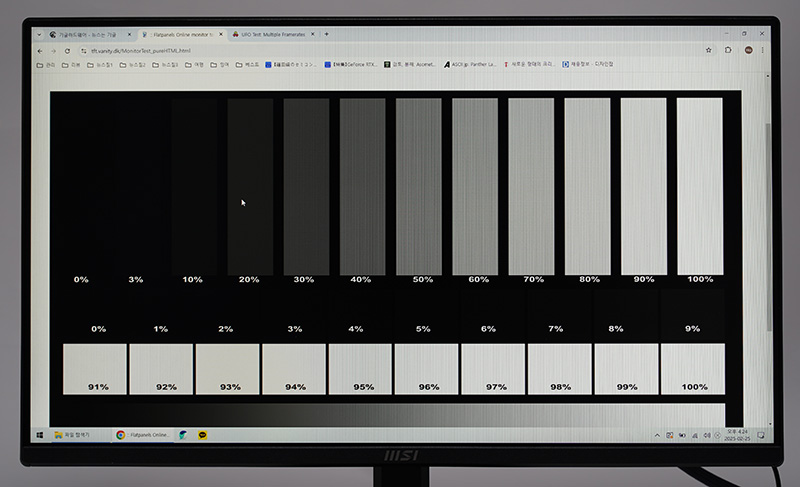800x487 pixels.
Task: Click the 5% label in black row
Action: coord(423,329)
